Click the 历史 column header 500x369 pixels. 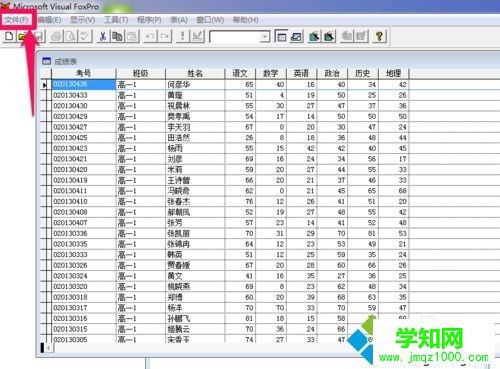coord(363,73)
